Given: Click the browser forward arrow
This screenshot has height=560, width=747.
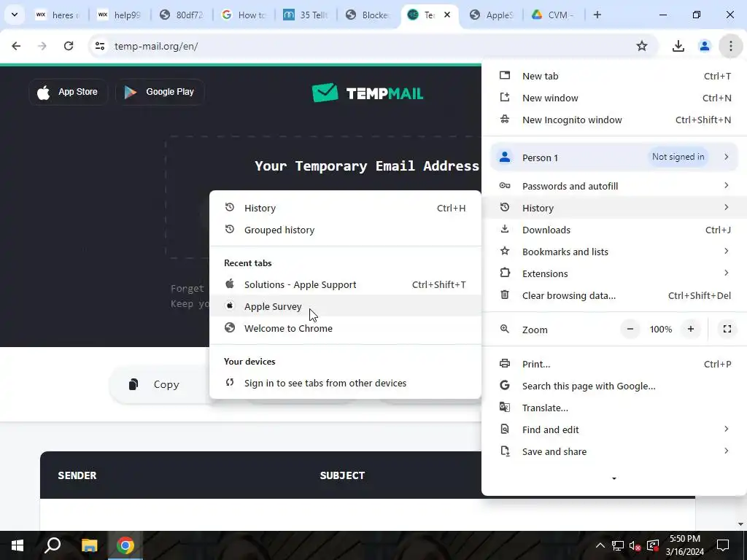Looking at the screenshot, I should point(42,46).
